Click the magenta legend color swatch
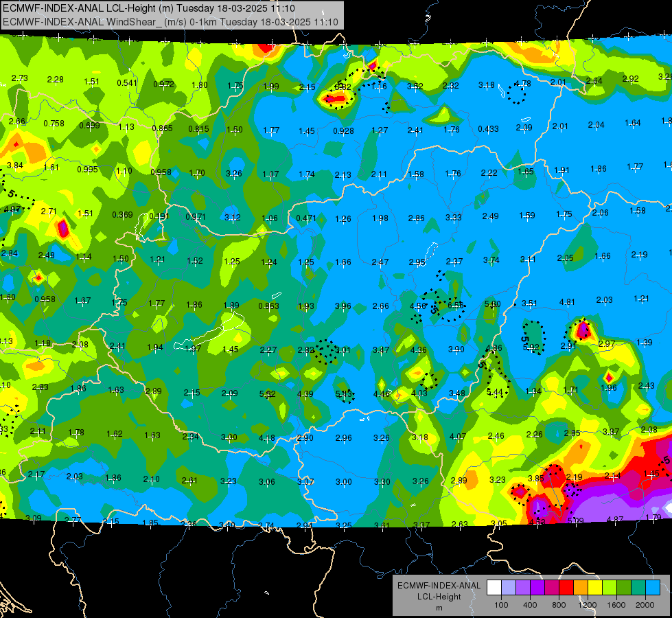This screenshot has height=618, width=672. (552, 588)
